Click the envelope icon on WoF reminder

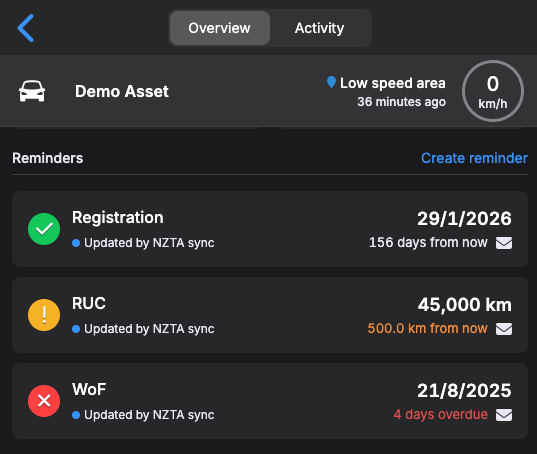point(504,415)
